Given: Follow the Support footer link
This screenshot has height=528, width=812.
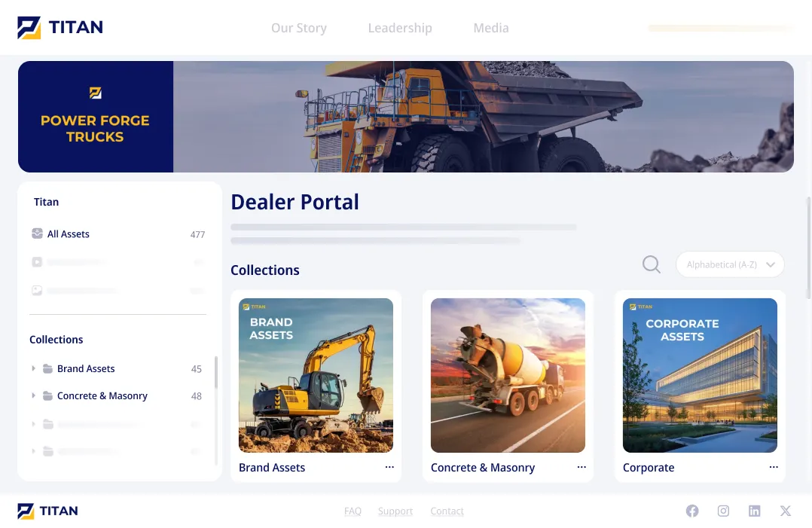Looking at the screenshot, I should pyautogui.click(x=395, y=511).
